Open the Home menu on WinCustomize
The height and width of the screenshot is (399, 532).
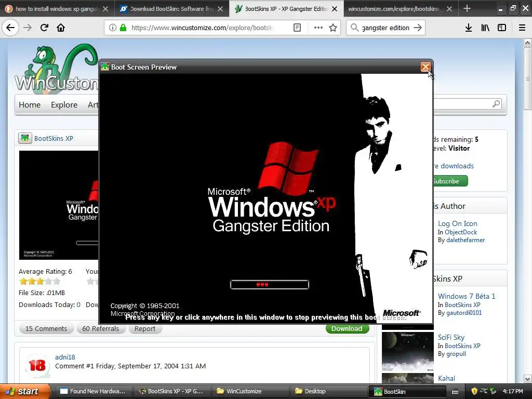pos(30,105)
